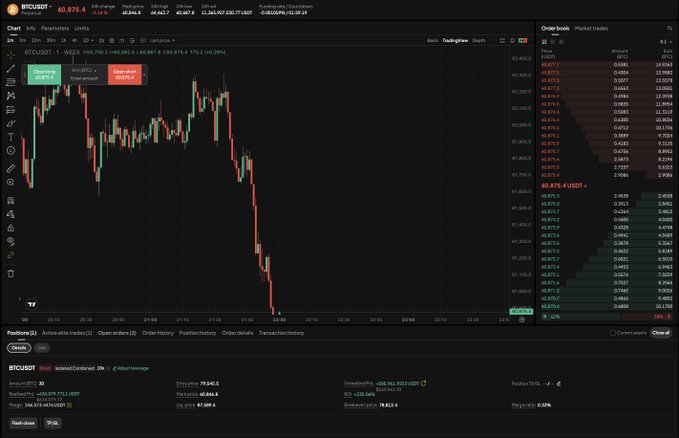The width and height of the screenshot is (679, 438).
Task: Refresh unrealized PnL icon
Action: pyautogui.click(x=424, y=383)
